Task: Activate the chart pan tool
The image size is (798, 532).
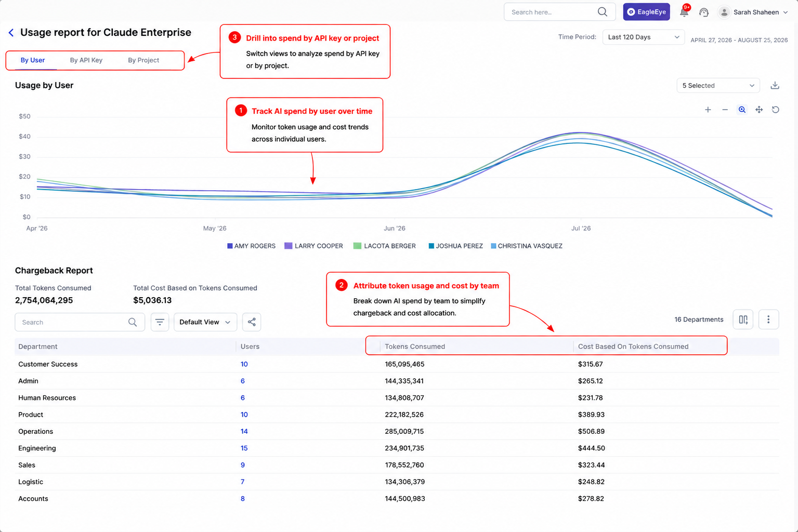Action: tap(759, 110)
